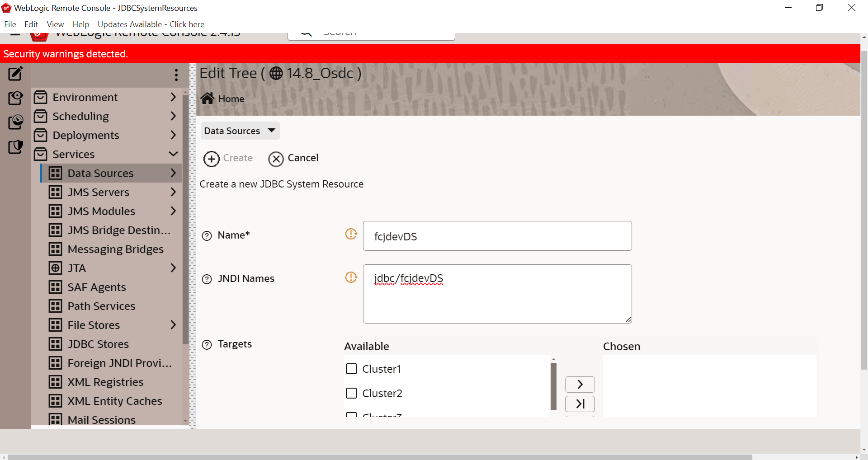The image size is (868, 460).
Task: Click the Messaging Bridges grid icon
Action: pos(55,249)
